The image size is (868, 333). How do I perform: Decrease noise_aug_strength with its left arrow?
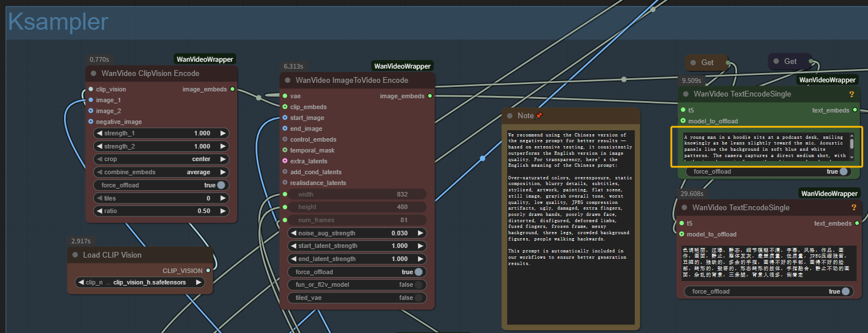click(x=293, y=233)
